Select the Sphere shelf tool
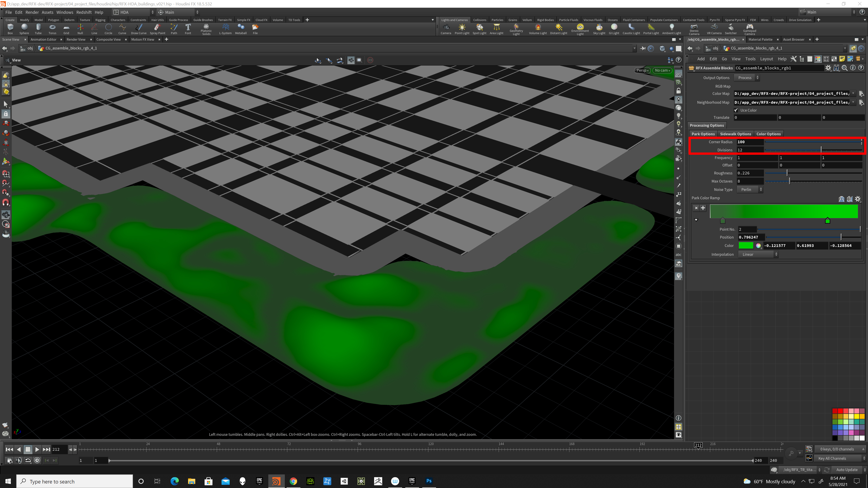The height and width of the screenshot is (488, 868). point(24,29)
